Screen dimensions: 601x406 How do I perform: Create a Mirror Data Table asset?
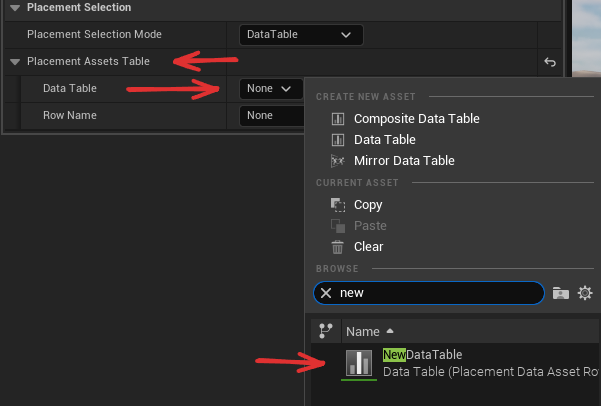[x=403, y=161]
